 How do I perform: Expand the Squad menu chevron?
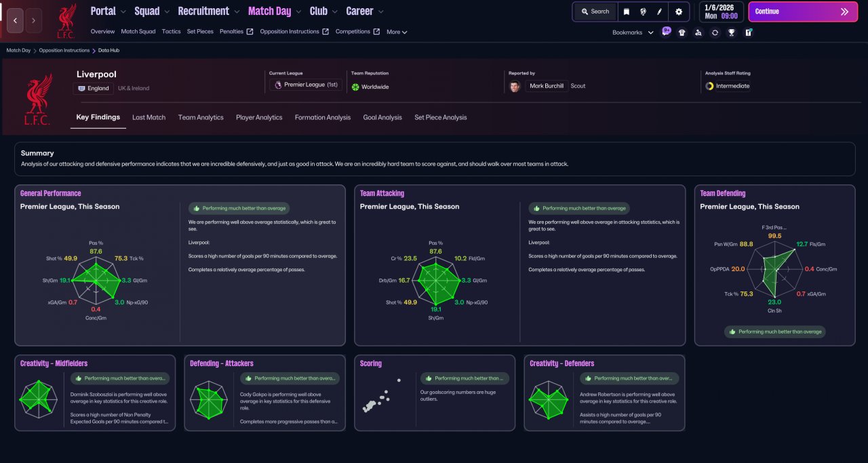click(x=166, y=12)
